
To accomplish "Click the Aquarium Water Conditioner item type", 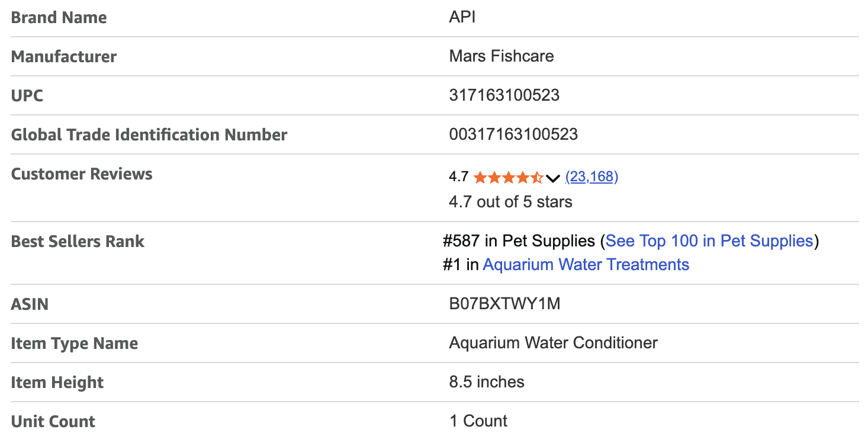I will (x=553, y=343).
